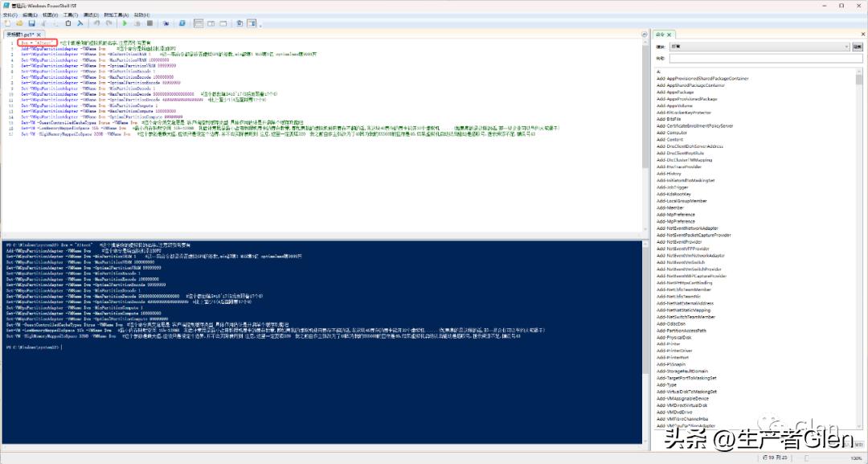Viewport: 868px width, 464px height.
Task: Click the New Remote PowerShell Tab icon
Action: coord(166,23)
